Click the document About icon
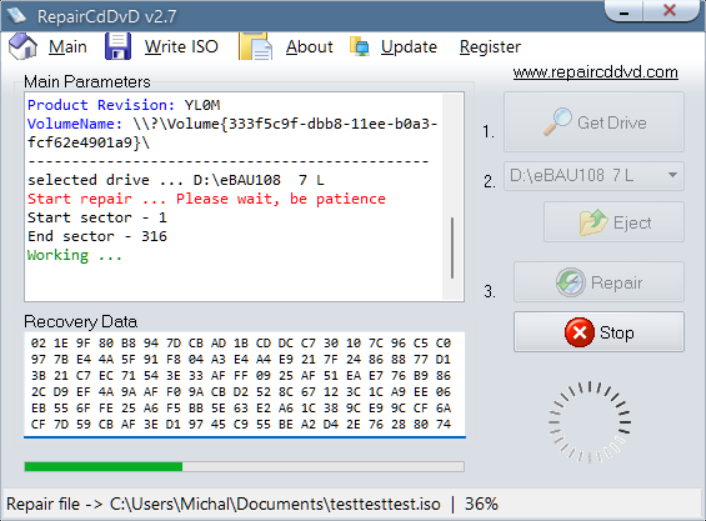 click(x=255, y=46)
